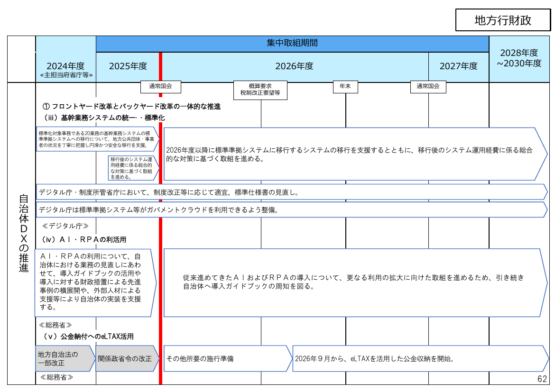Image resolution: width=555 pixels, height=392 pixels.
Task: Click the 2027年度 column header
Action: [458, 66]
